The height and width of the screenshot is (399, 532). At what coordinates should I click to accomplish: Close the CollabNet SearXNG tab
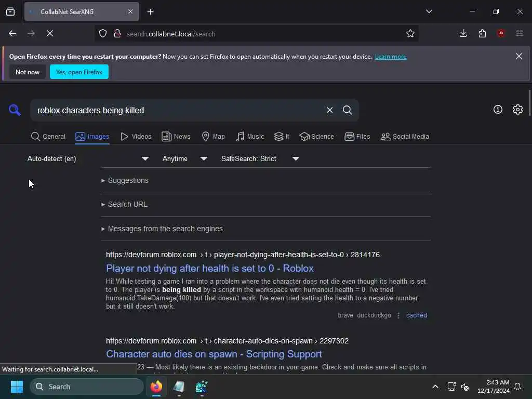pyautogui.click(x=130, y=12)
